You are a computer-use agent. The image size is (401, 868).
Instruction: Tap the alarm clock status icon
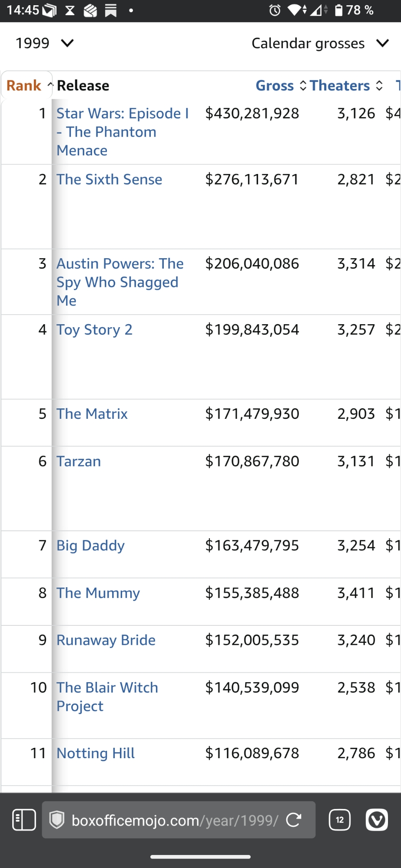pos(275,10)
